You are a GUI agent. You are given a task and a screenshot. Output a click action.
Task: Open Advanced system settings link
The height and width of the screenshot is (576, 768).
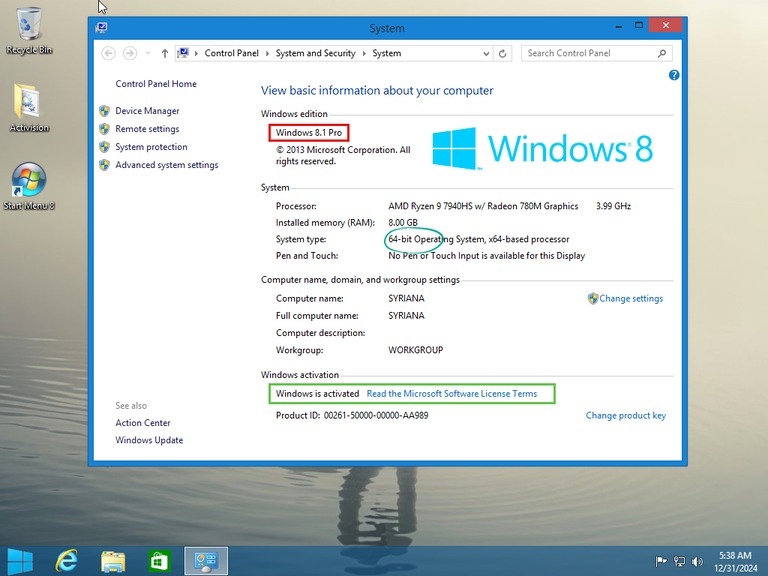(x=167, y=165)
